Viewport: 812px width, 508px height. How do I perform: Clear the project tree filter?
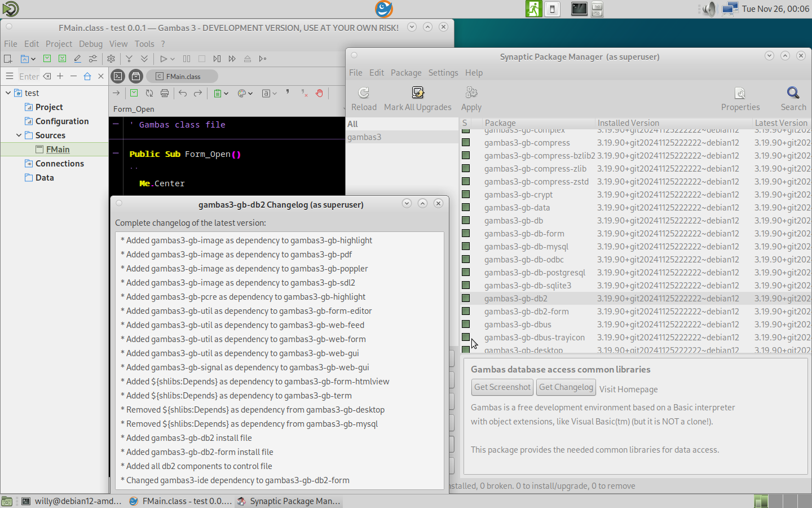point(47,76)
